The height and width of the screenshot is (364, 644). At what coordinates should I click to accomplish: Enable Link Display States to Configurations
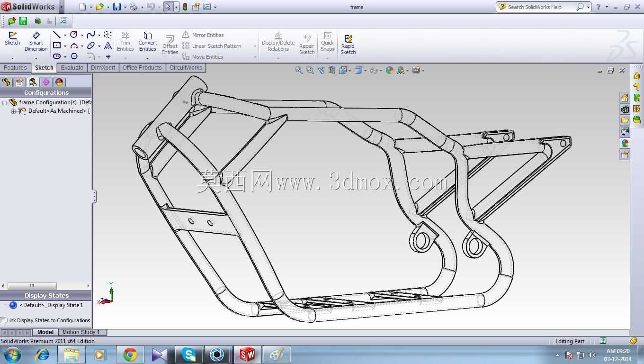3,320
